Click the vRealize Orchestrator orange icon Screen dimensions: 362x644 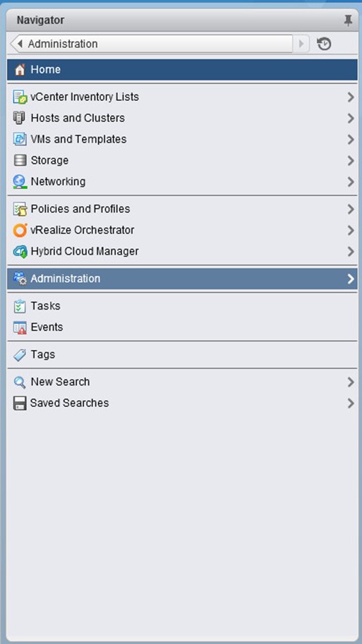[20, 230]
